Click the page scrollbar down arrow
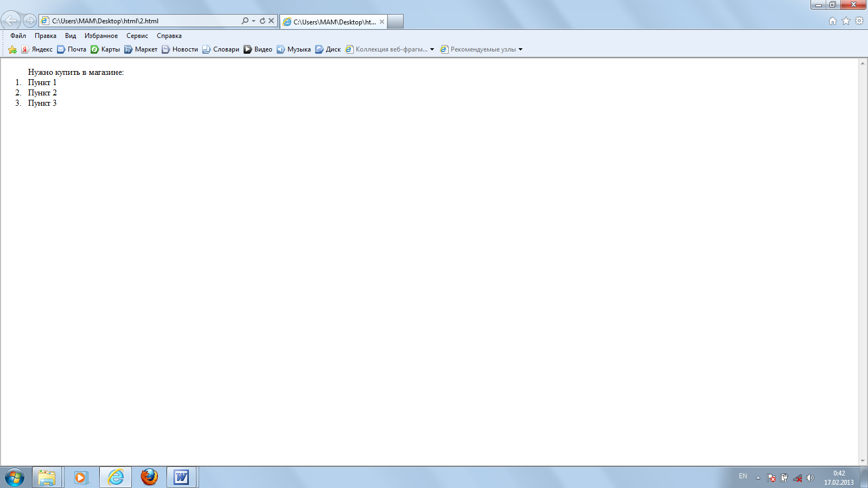Image resolution: width=868 pixels, height=488 pixels. tap(863, 461)
